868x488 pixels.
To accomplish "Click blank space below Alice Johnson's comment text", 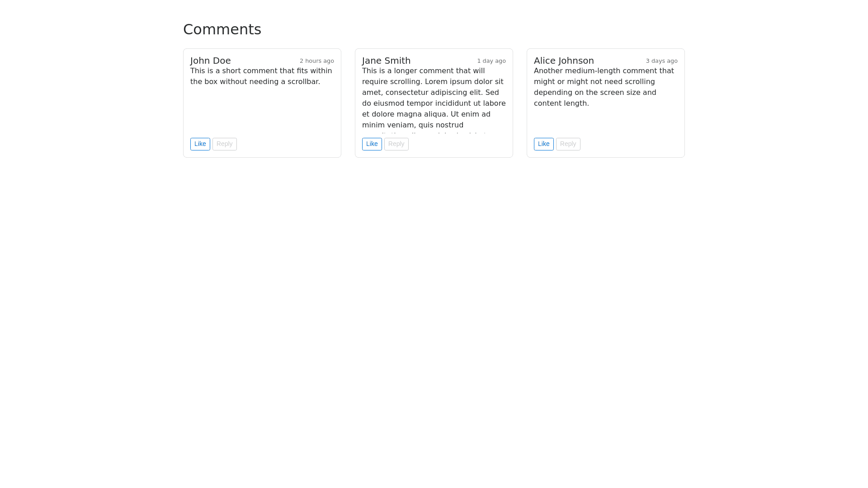I will coord(605,123).
